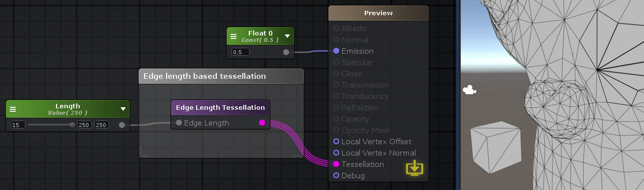644x190 pixels.
Task: Select the camera gizmo icon in viewport
Action: pyautogui.click(x=469, y=91)
